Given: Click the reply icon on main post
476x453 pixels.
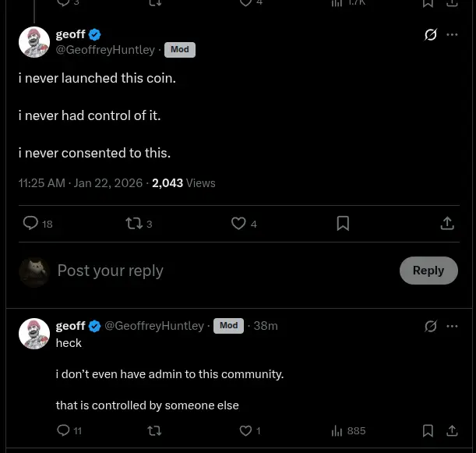Looking at the screenshot, I should pos(31,224).
